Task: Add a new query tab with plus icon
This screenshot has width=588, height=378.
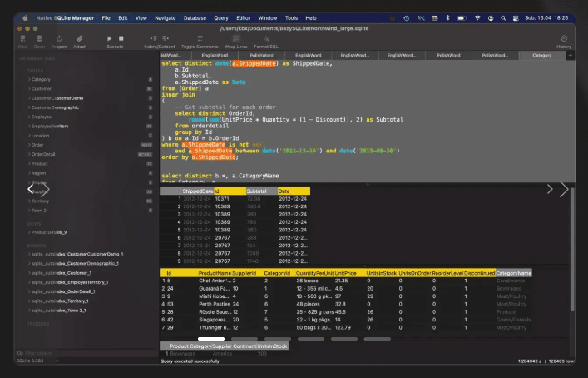Action: pos(570,56)
